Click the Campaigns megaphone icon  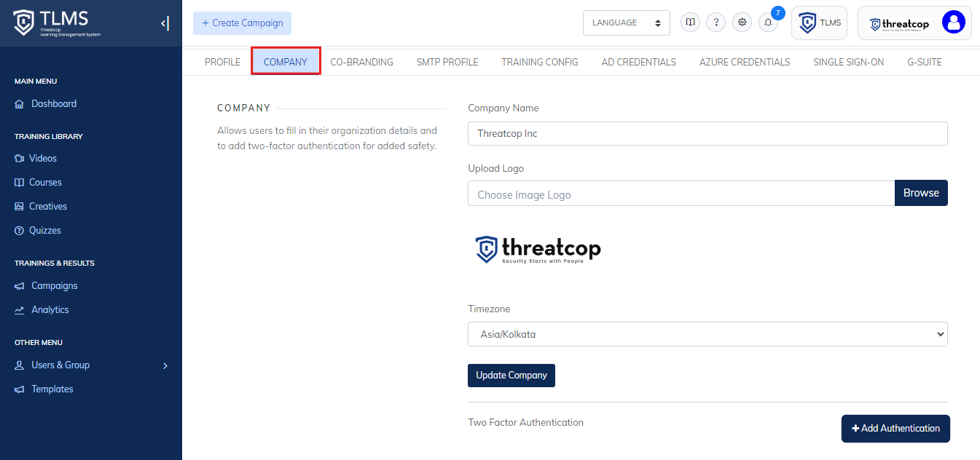tap(19, 286)
